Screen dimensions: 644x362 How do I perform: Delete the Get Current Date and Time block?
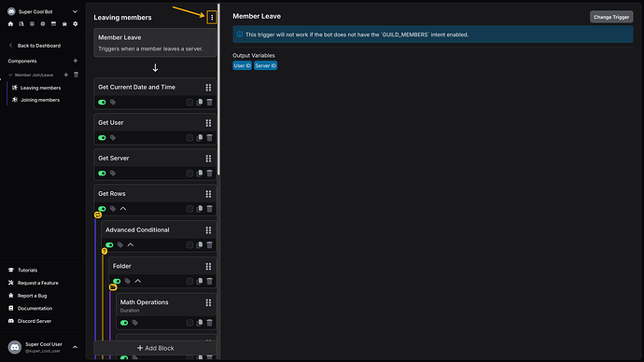(209, 103)
